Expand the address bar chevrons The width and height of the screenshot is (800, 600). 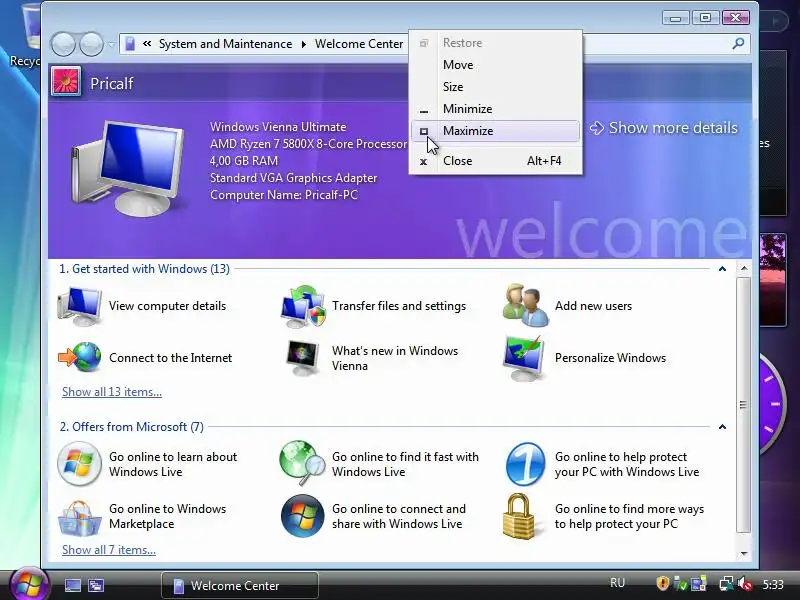pos(147,44)
